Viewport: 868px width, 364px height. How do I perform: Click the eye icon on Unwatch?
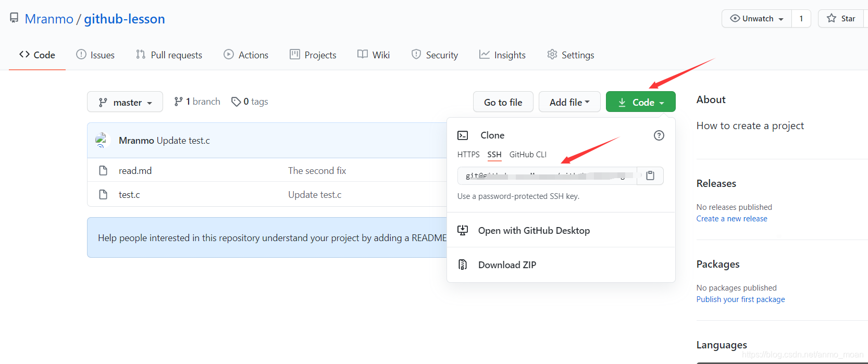pyautogui.click(x=735, y=18)
